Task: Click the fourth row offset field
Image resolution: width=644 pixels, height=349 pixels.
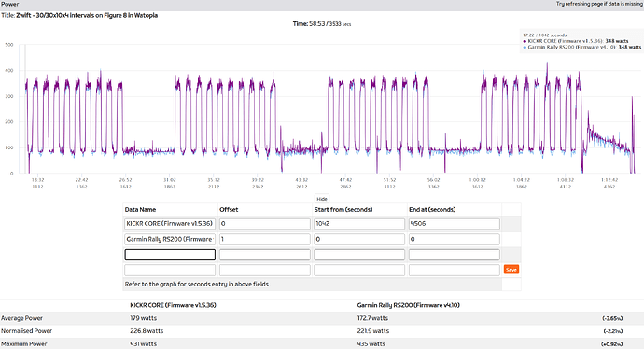Action: 265,270
